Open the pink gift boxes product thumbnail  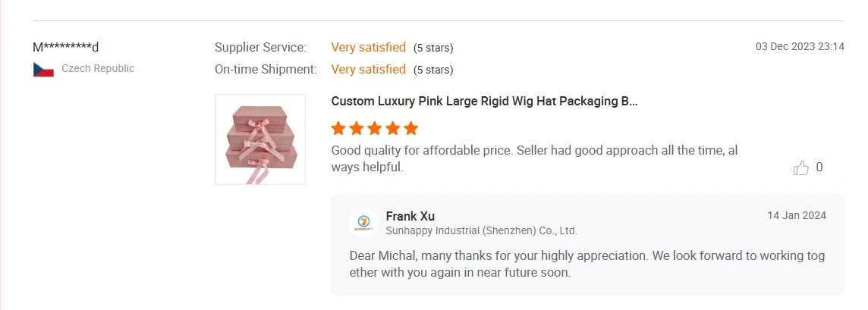(x=260, y=139)
